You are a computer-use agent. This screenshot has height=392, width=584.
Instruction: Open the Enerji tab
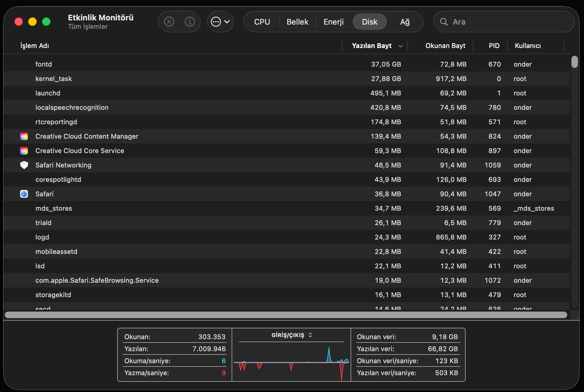(333, 22)
